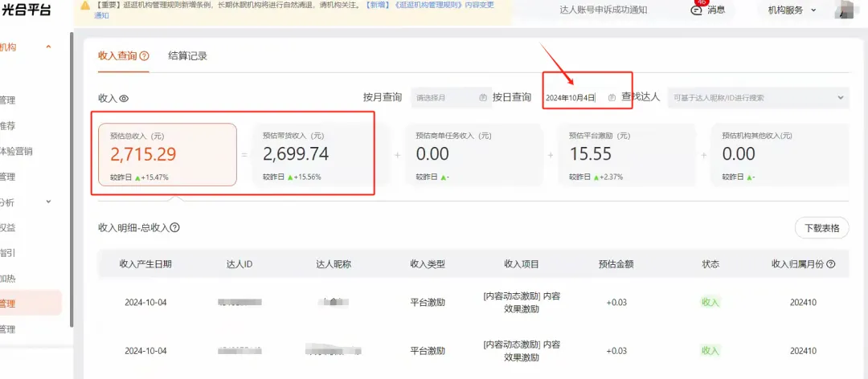Viewport: 868px width, 379px height.
Task: Click the 按月查询 month picker field
Action: click(x=451, y=97)
